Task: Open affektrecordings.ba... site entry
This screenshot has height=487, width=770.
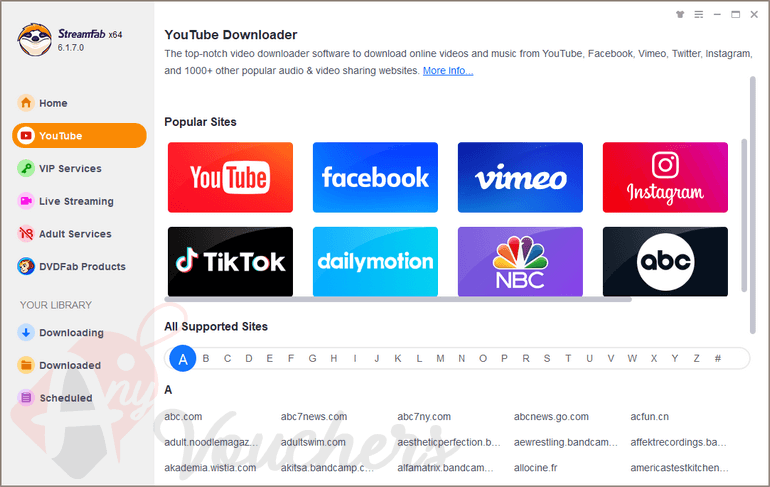Action: tap(678, 442)
